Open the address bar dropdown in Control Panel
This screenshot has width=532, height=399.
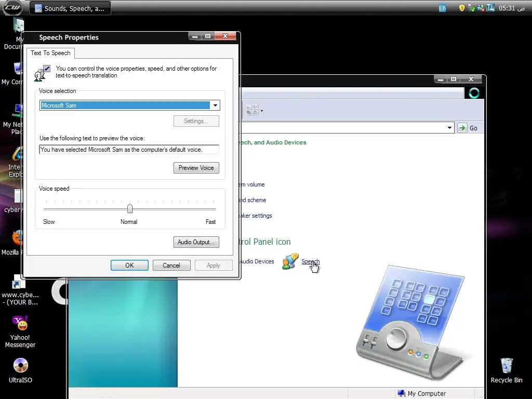449,128
